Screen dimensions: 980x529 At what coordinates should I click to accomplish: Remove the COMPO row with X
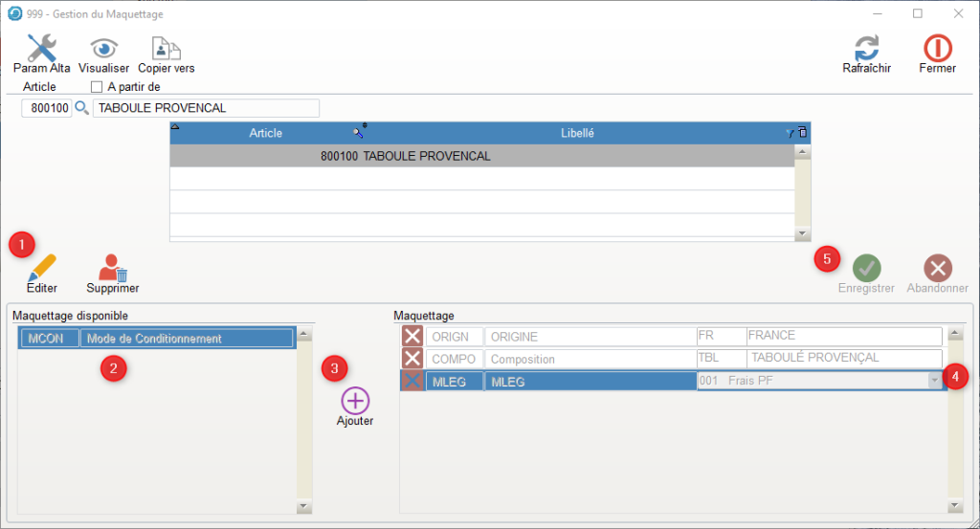pos(412,359)
